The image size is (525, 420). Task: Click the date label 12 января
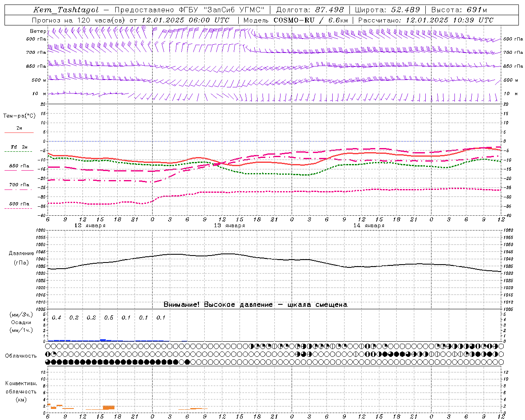pyautogui.click(x=90, y=226)
